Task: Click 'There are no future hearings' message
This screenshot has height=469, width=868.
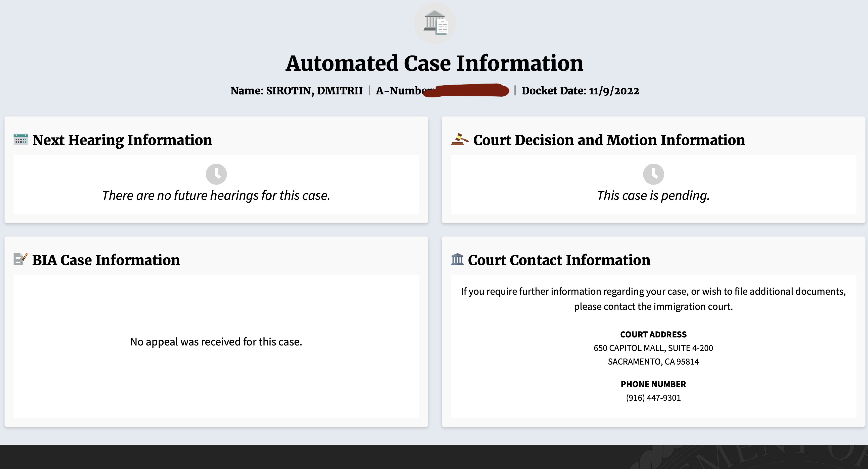Action: 216,196
